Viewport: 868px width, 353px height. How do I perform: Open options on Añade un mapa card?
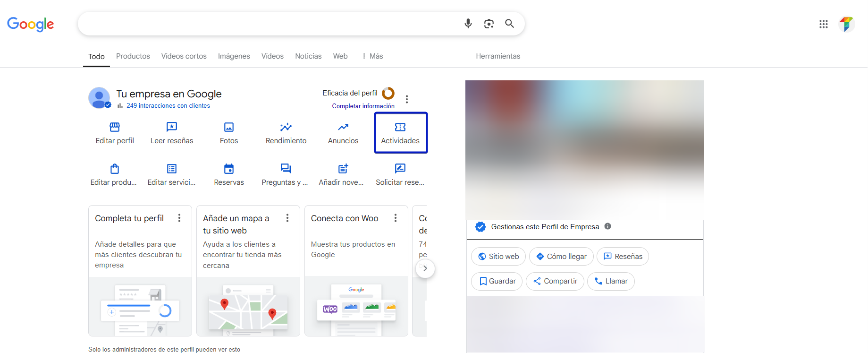tap(287, 218)
